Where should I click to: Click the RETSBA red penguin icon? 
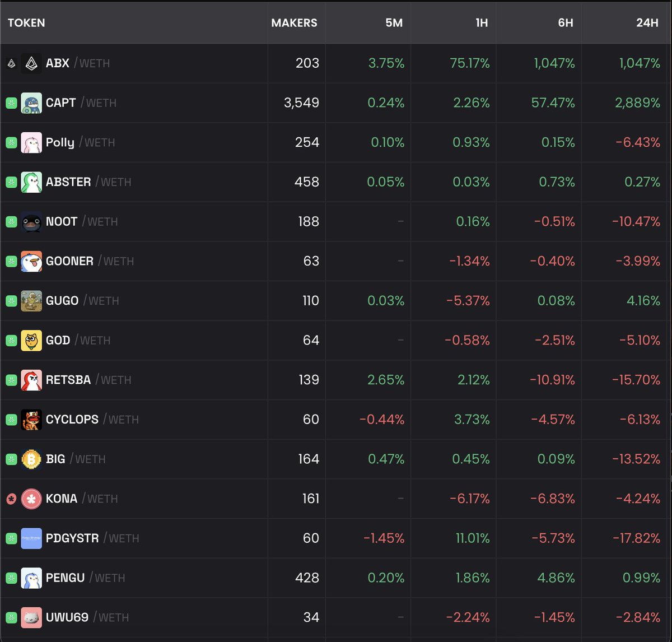tap(31, 380)
